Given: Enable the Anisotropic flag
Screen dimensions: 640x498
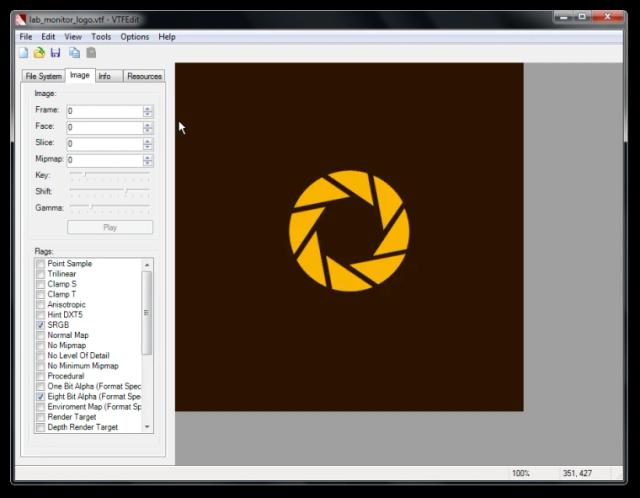Looking at the screenshot, I should click(40, 305).
